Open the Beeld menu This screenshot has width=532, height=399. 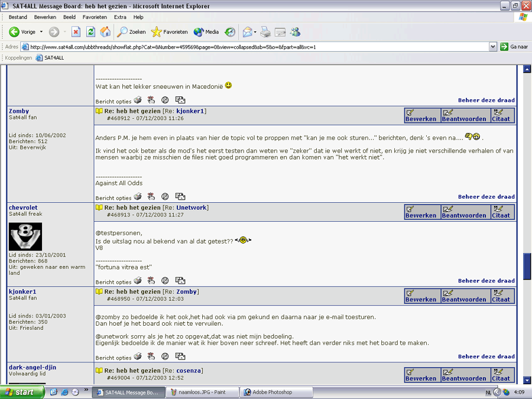click(69, 17)
